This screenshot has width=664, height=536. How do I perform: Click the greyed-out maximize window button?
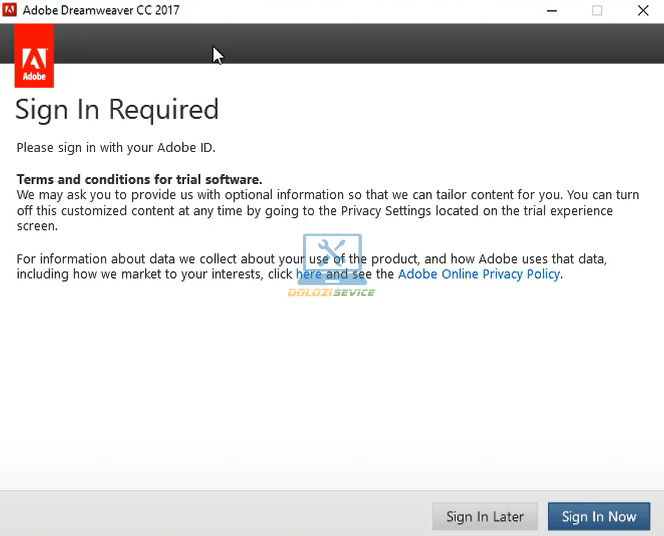[x=597, y=11]
